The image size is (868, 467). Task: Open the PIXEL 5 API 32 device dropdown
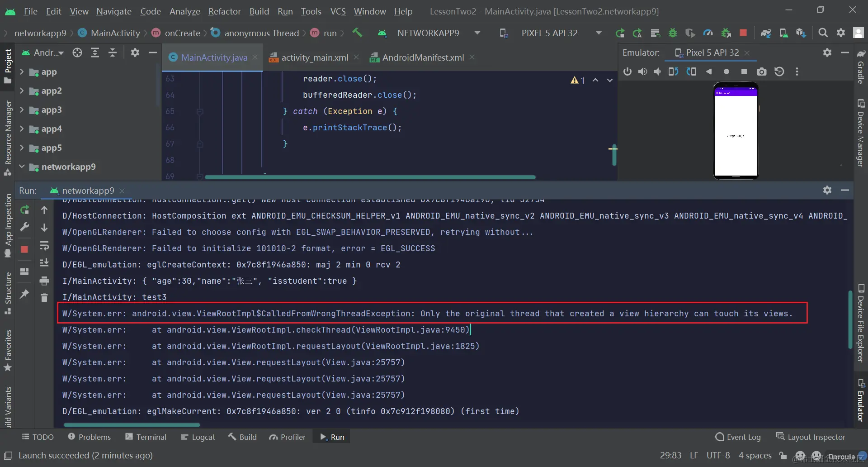coord(550,33)
